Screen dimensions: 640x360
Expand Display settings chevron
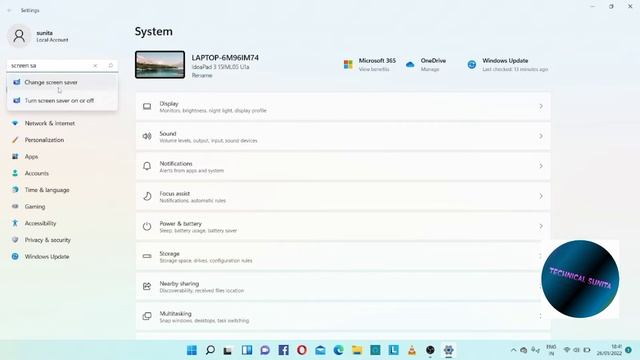coord(541,107)
